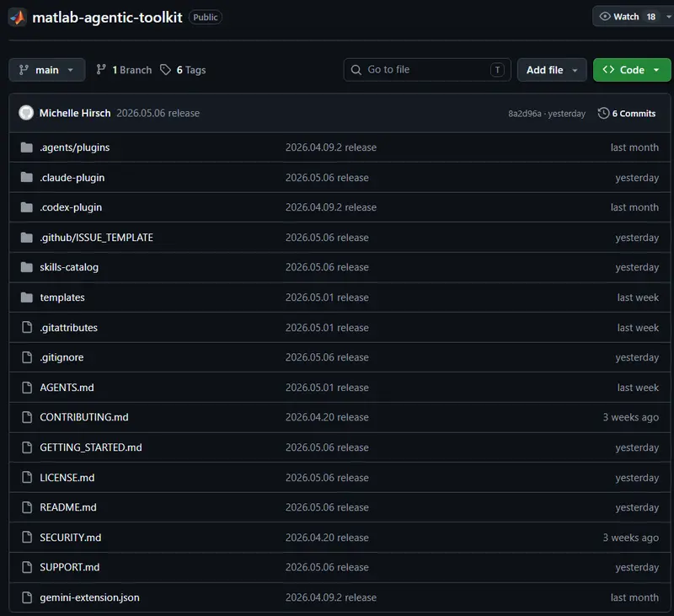Open the gemini-extension.json file
The width and height of the screenshot is (674, 616).
click(89, 597)
